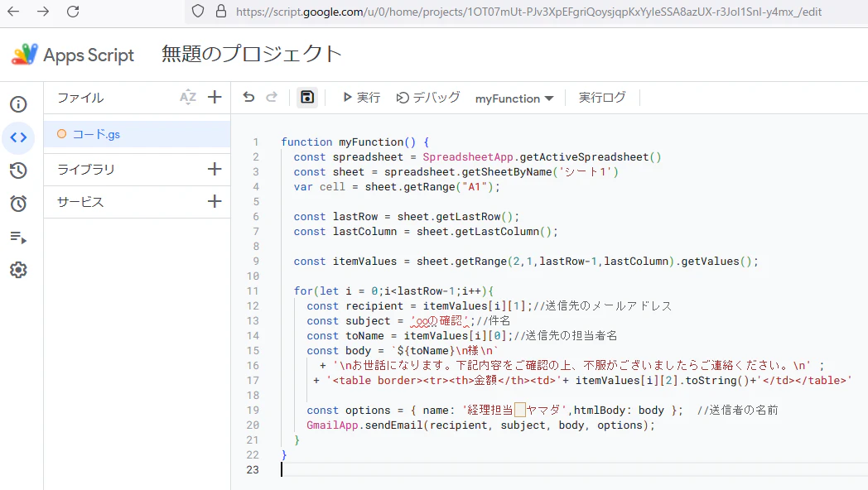Undo the last edit

[x=248, y=98]
